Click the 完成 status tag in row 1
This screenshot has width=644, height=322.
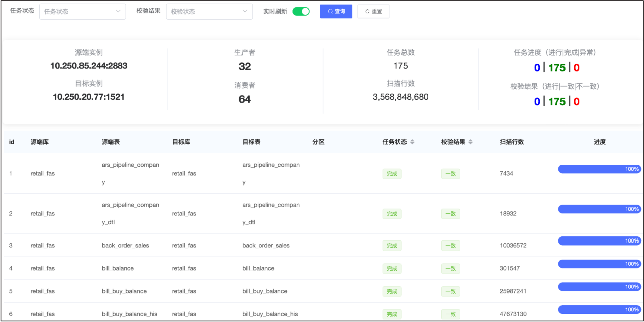392,174
